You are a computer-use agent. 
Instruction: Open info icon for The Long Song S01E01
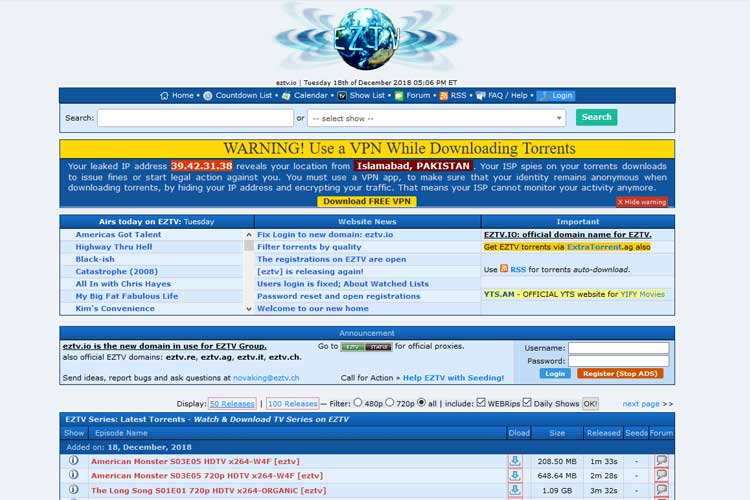pyautogui.click(x=73, y=489)
